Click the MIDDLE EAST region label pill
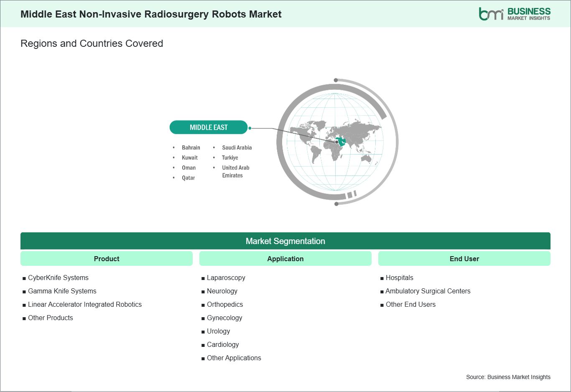Viewport: 571px width, 392px height. (x=209, y=127)
